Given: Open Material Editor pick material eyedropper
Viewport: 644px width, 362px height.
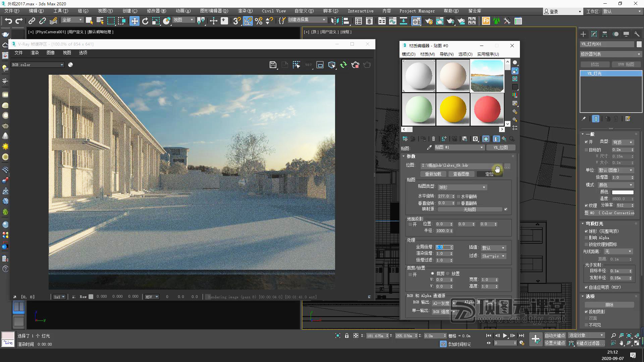Looking at the screenshot, I should click(x=429, y=147).
